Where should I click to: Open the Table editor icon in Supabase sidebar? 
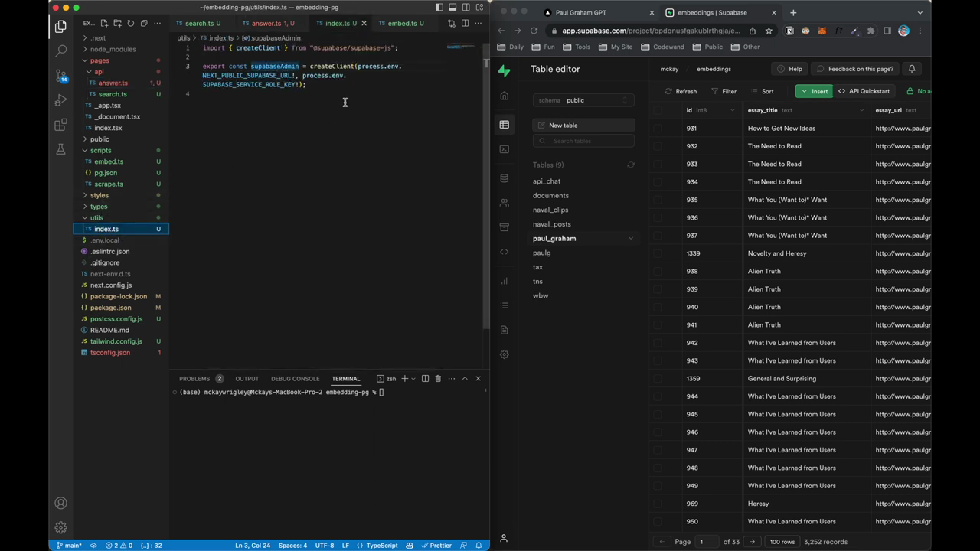click(504, 125)
